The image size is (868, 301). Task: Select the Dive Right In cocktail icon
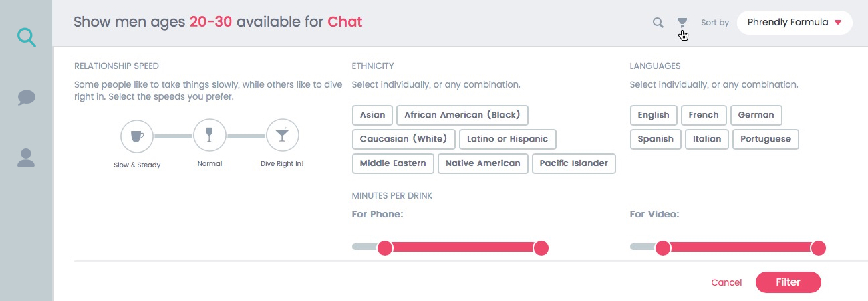(282, 136)
